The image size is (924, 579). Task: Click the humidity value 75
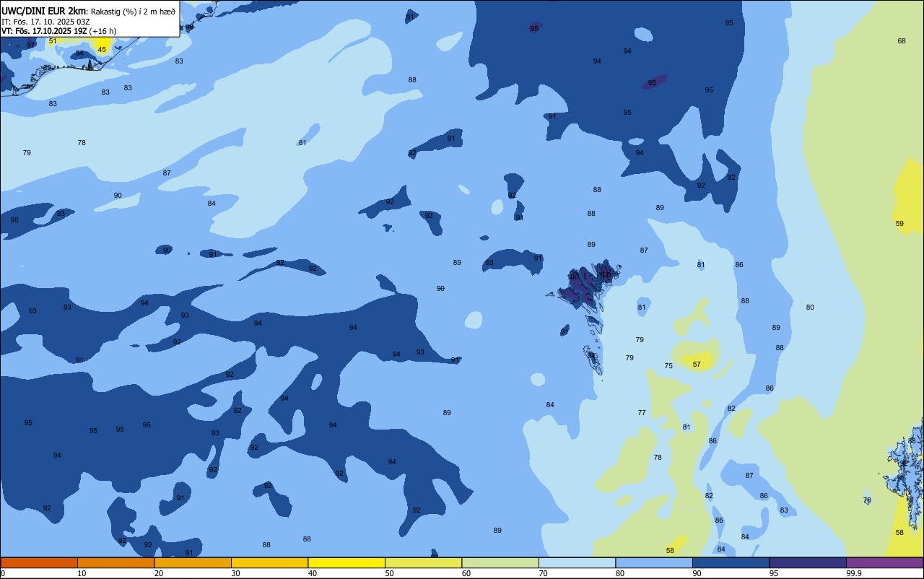click(x=668, y=366)
